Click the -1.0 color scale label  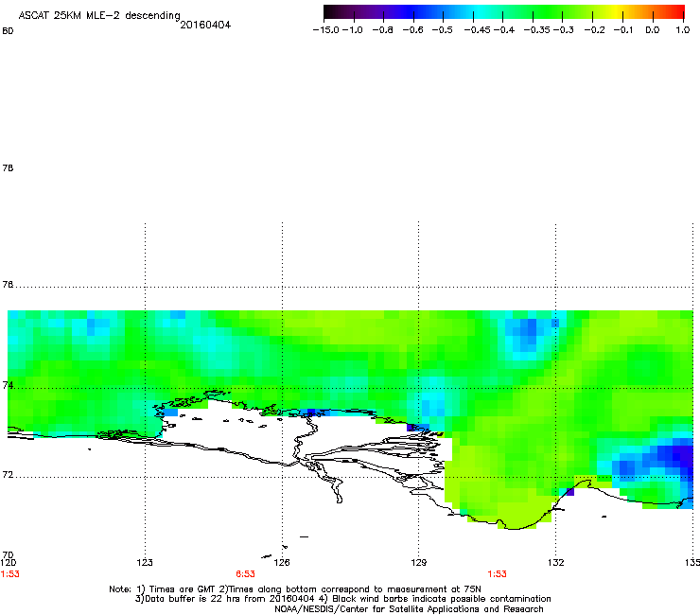pyautogui.click(x=352, y=30)
